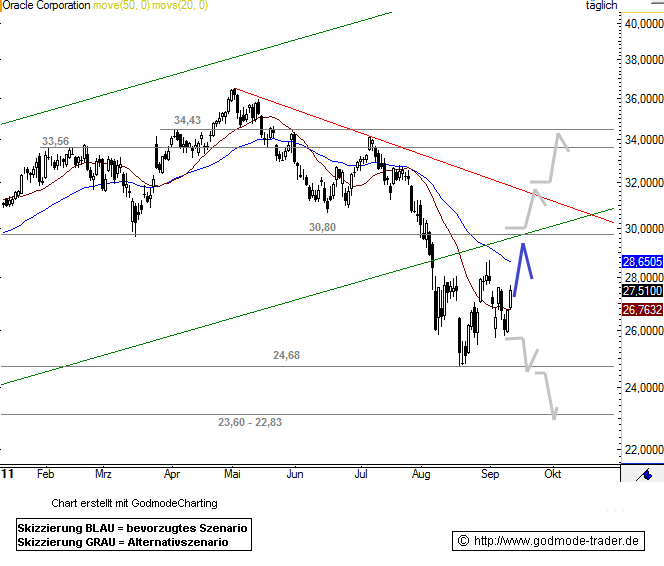
Task: Click the 34,43 resistance level label
Action: click(x=187, y=120)
